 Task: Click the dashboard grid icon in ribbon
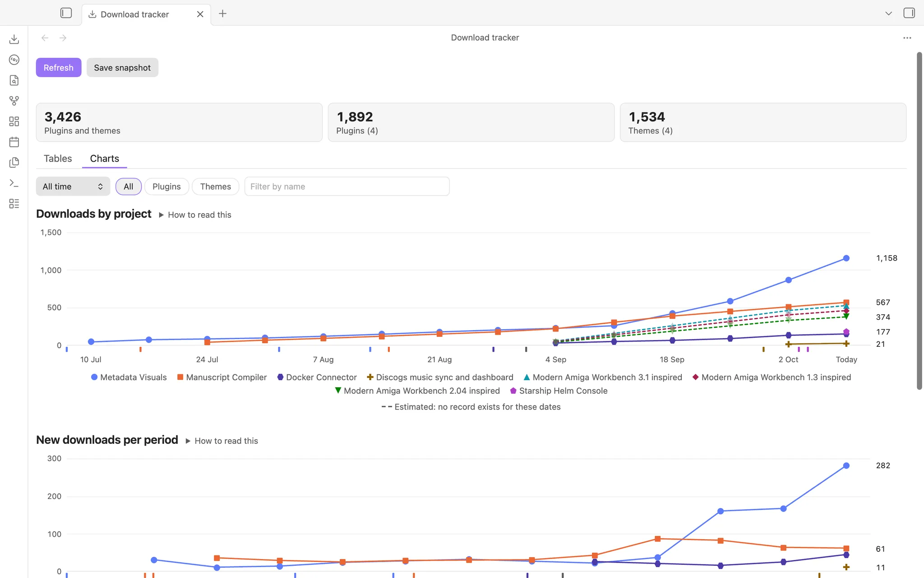tap(14, 121)
